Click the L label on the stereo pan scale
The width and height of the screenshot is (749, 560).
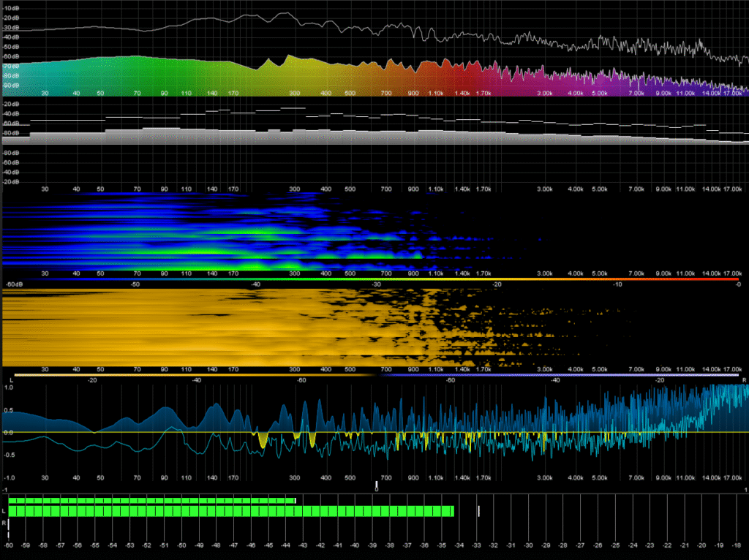[x=12, y=380]
